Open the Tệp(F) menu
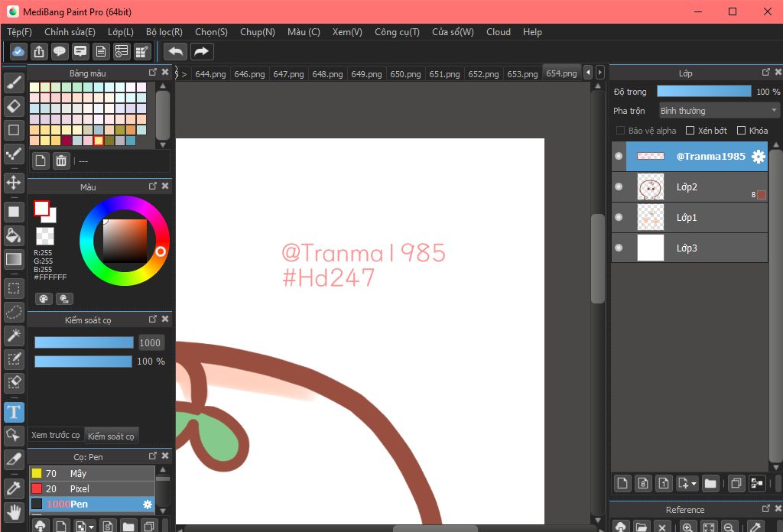 pyautogui.click(x=19, y=32)
